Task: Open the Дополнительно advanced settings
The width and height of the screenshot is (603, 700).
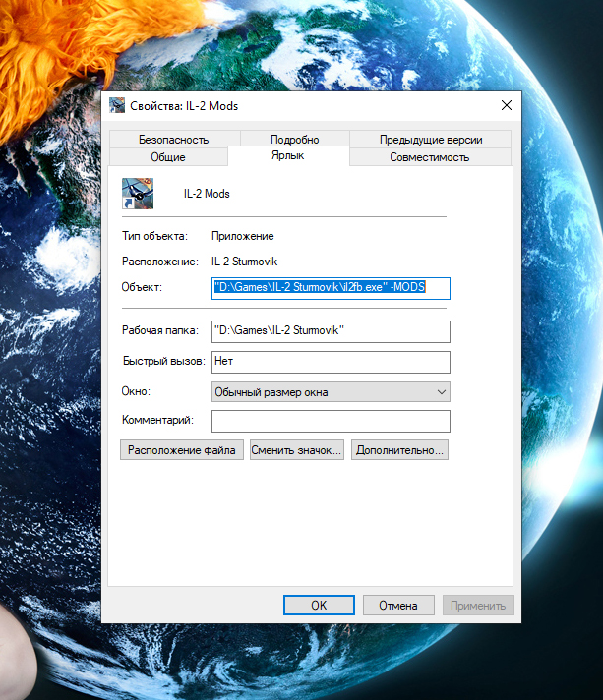Action: [x=399, y=450]
